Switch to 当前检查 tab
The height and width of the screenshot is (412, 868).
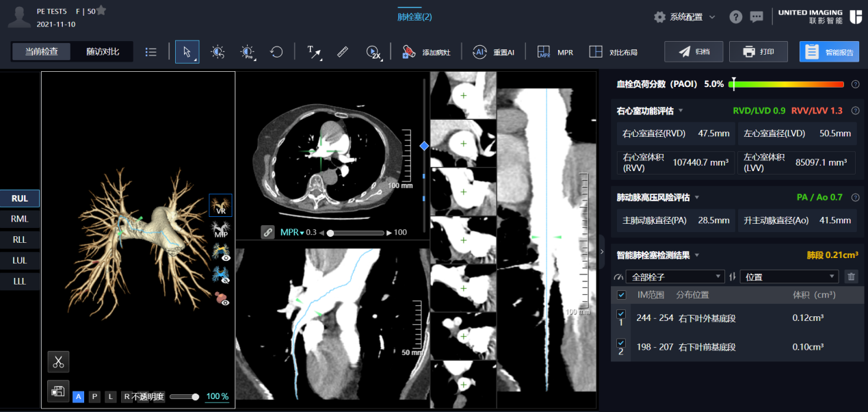(41, 52)
